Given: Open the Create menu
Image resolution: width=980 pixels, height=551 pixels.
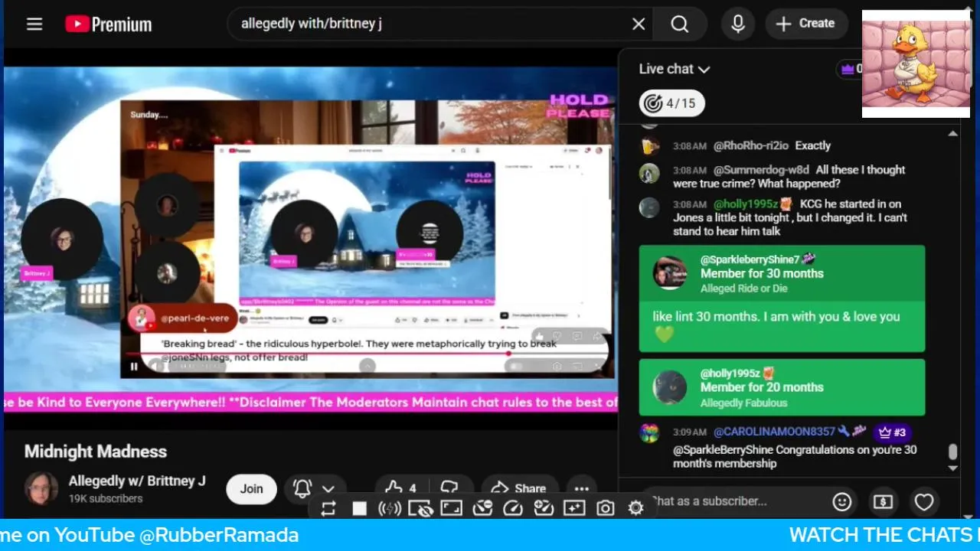Looking at the screenshot, I should point(805,24).
